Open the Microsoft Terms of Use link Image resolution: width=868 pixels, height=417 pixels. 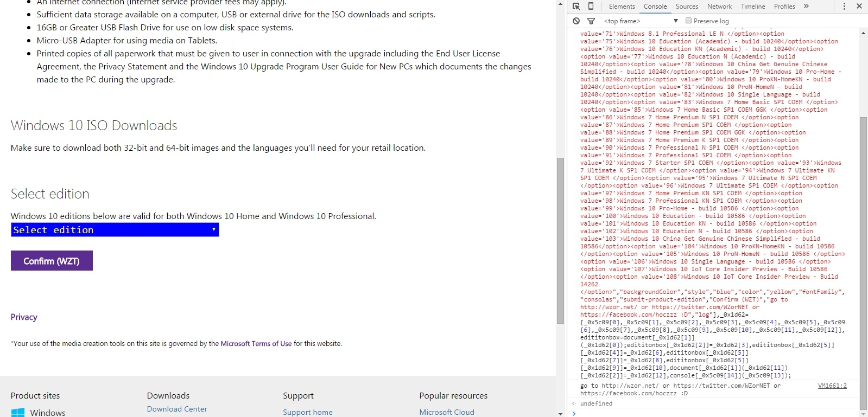point(256,344)
